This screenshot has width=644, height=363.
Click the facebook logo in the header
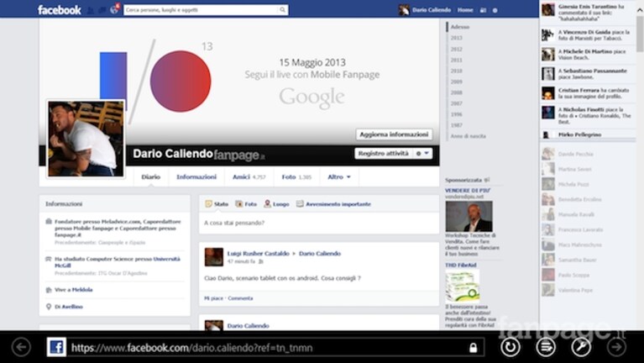point(59,10)
